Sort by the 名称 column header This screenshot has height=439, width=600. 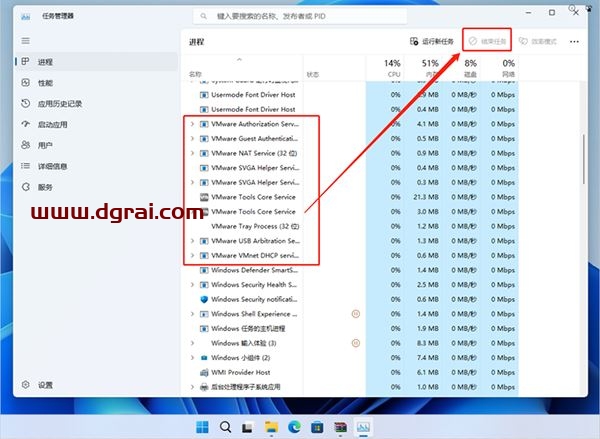243,68
